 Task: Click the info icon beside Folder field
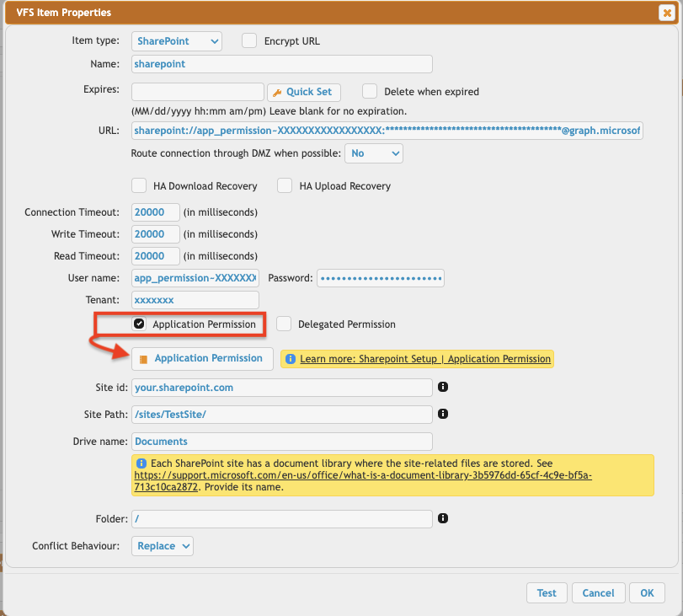tap(442, 518)
